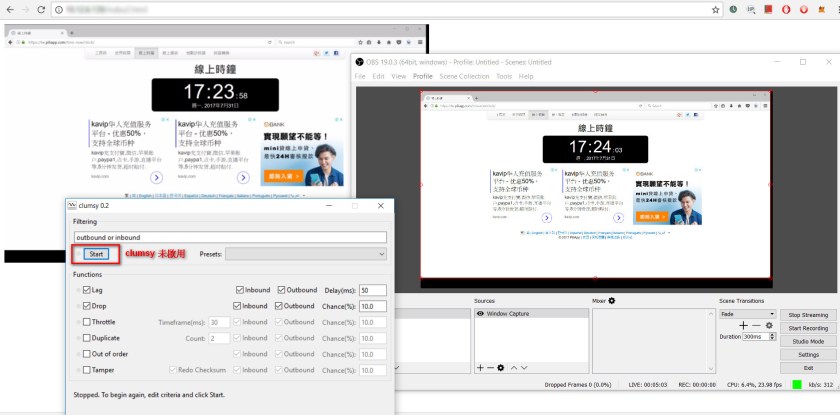Open transition properties gear icon

pyautogui.click(x=769, y=325)
